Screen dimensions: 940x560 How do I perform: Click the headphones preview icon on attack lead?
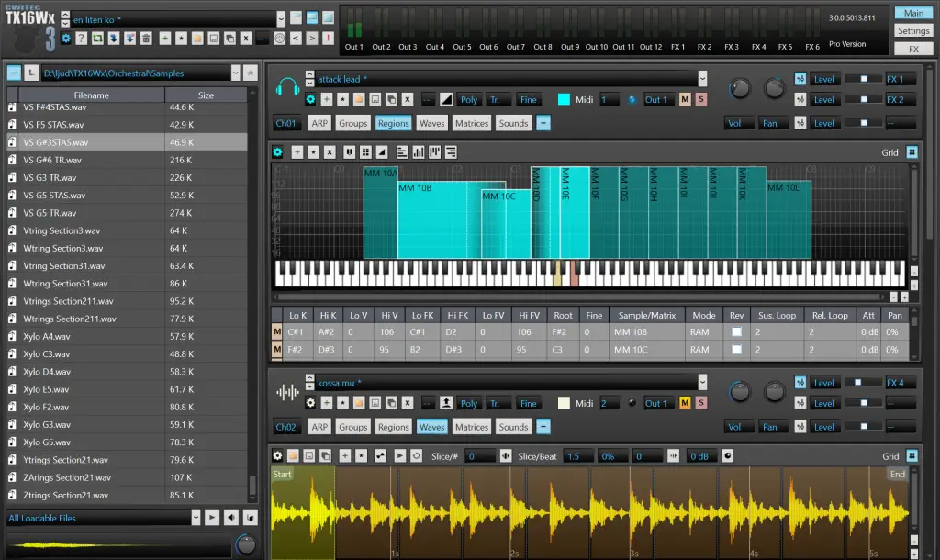click(x=287, y=85)
